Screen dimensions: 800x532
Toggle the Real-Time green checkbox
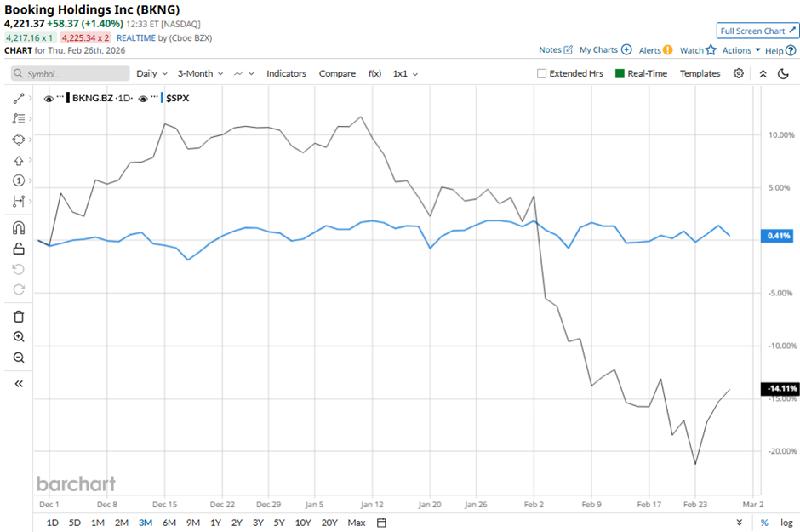coord(620,73)
